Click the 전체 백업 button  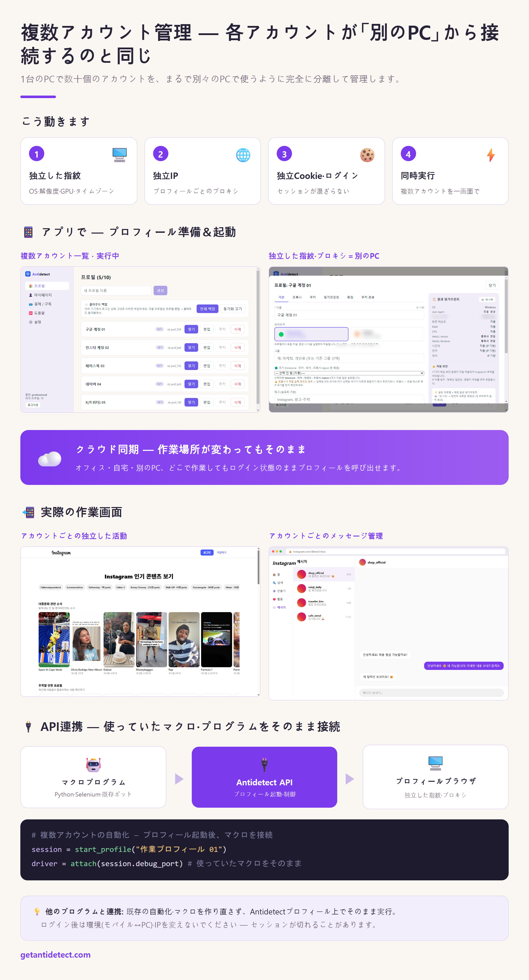click(x=208, y=309)
